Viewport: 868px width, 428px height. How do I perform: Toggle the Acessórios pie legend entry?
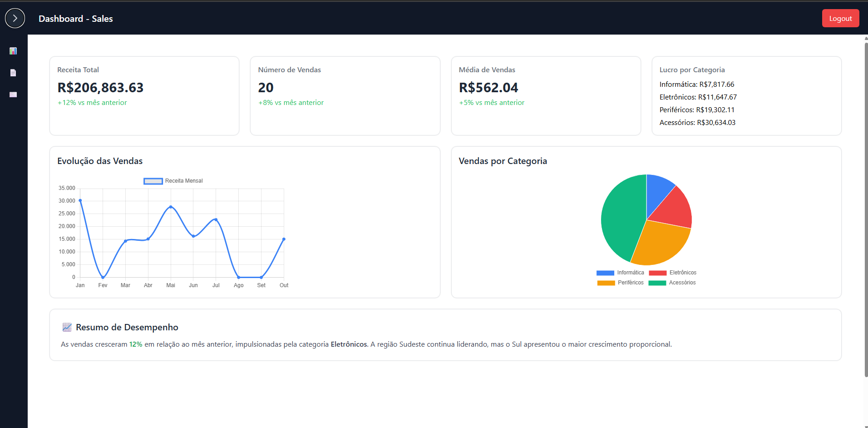(x=672, y=283)
